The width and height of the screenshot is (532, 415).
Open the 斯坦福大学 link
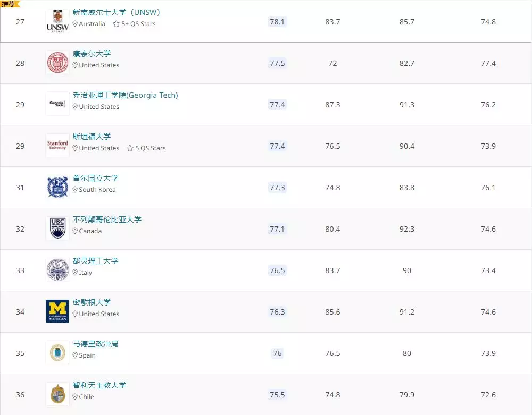(x=92, y=137)
